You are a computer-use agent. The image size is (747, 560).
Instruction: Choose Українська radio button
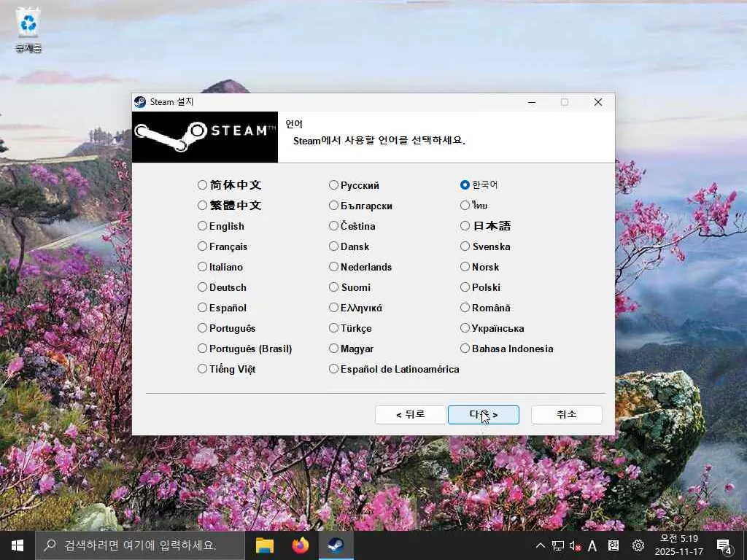pyautogui.click(x=492, y=329)
